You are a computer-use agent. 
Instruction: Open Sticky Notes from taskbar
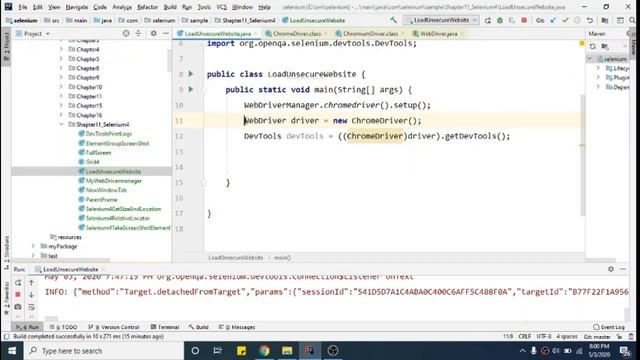click(x=241, y=351)
